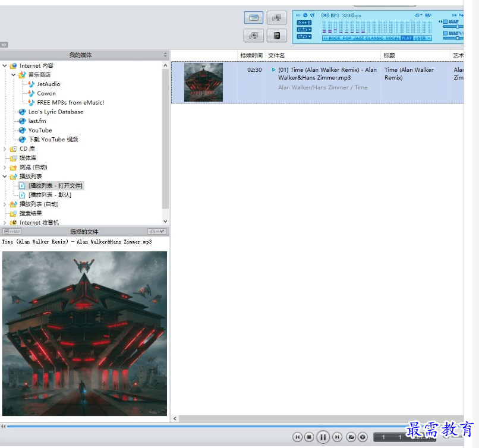Select the ROCK equalizer preset
Screen dimensions: 479x448
click(334, 38)
